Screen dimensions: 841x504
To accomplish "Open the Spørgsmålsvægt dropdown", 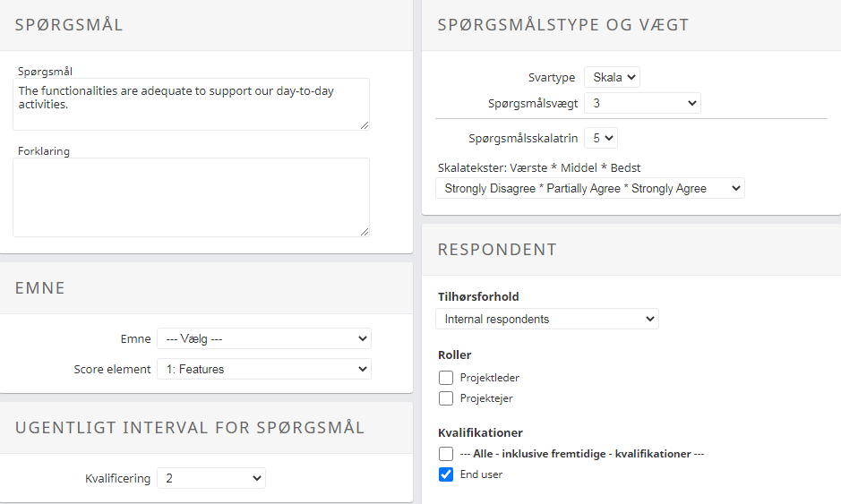I will click(x=642, y=103).
